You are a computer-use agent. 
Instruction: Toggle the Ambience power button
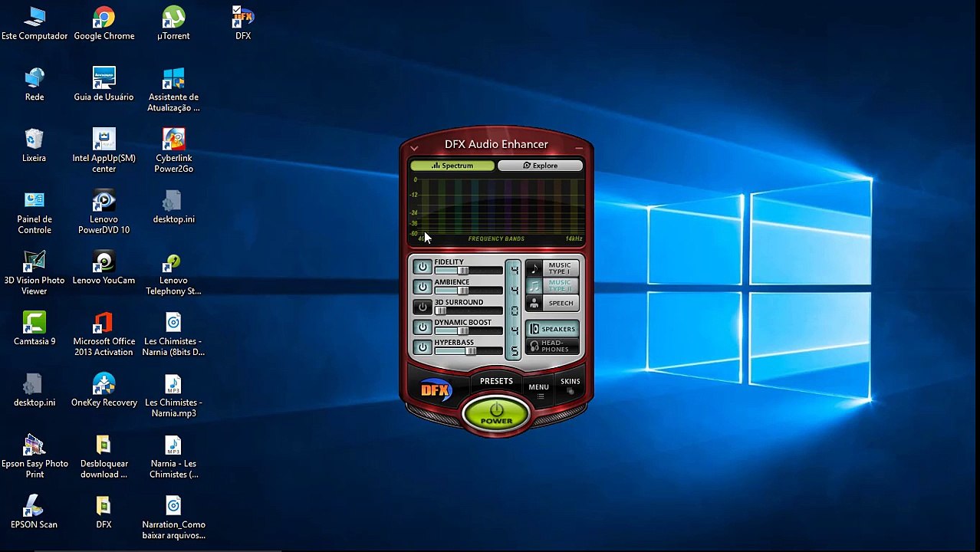coord(422,287)
